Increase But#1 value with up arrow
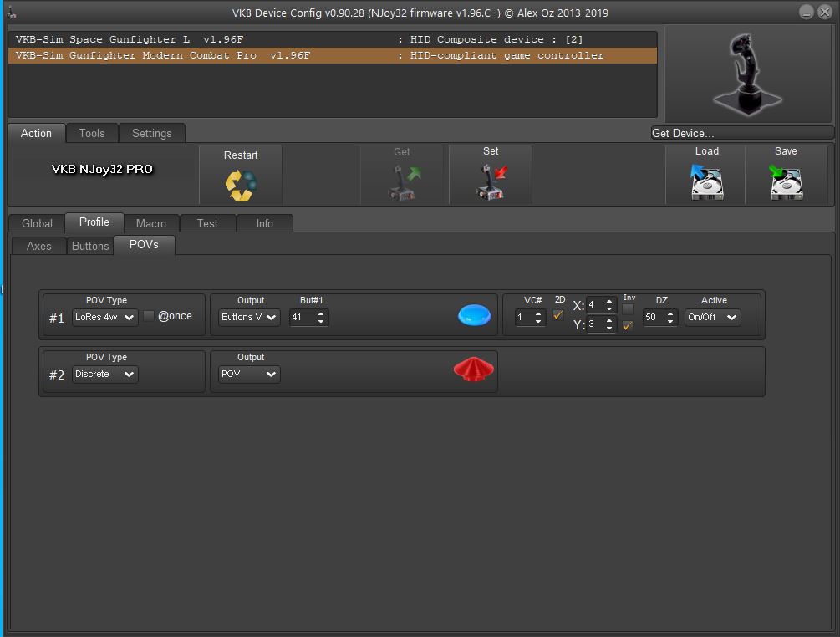This screenshot has width=840, height=637. coord(321,313)
